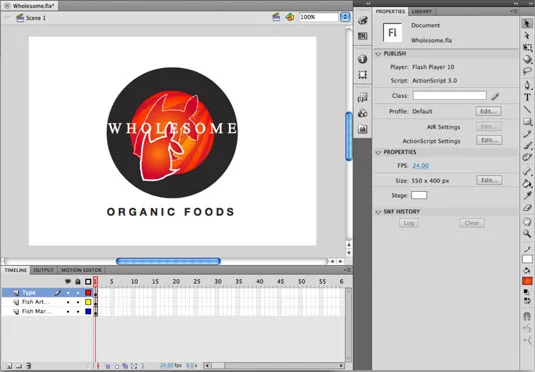Click the SWF History Log button
This screenshot has height=372, width=535.
pyautogui.click(x=409, y=223)
